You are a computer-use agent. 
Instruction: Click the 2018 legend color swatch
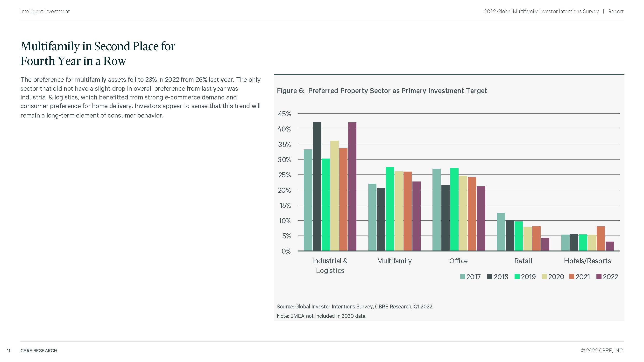click(x=489, y=277)
